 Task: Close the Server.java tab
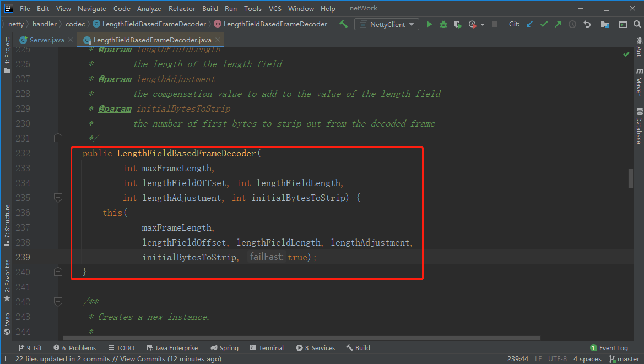[71, 40]
